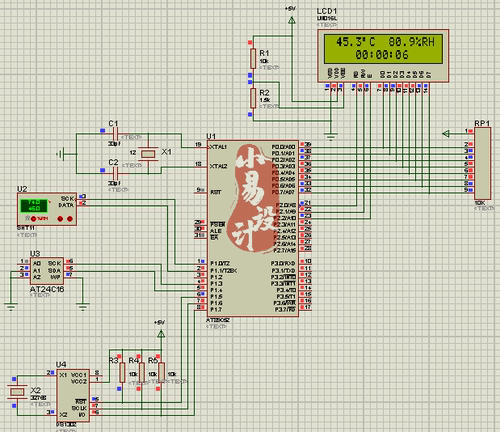Click the SHT11 green readout display

(34, 205)
